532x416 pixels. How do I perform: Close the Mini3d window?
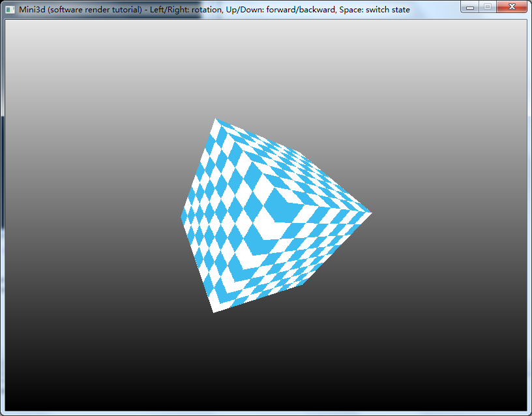[512, 7]
